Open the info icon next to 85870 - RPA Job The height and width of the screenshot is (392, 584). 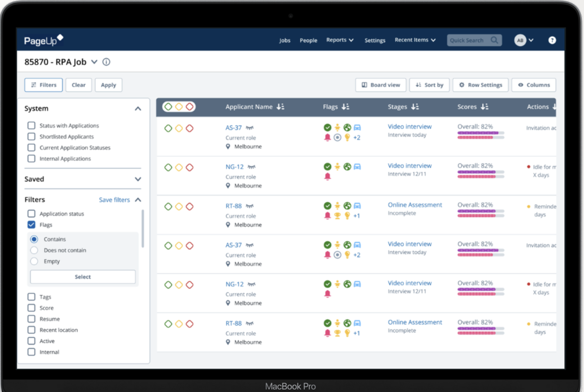tap(106, 62)
